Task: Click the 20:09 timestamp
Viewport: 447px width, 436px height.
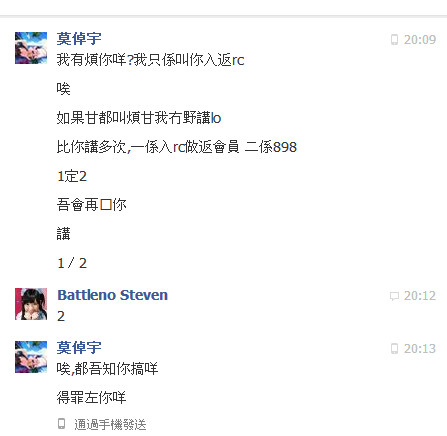Action: click(420, 40)
